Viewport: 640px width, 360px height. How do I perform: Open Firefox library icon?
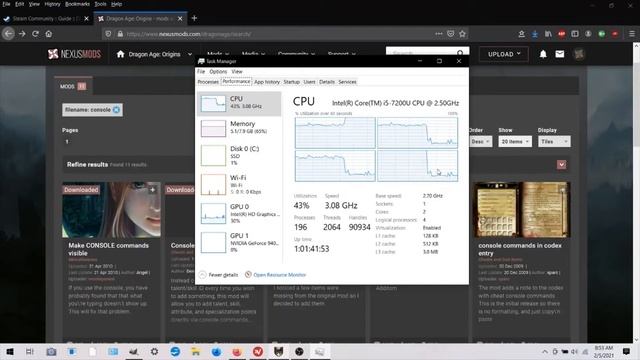[548, 34]
